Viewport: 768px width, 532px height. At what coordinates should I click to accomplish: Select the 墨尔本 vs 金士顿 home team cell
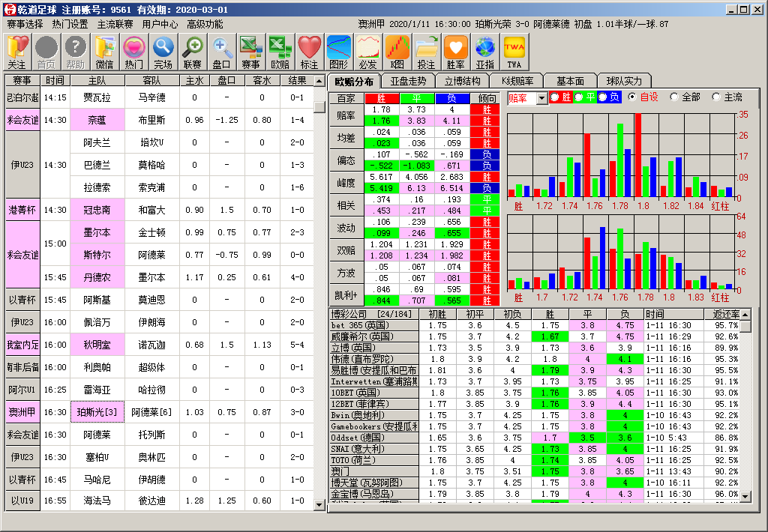[97, 232]
